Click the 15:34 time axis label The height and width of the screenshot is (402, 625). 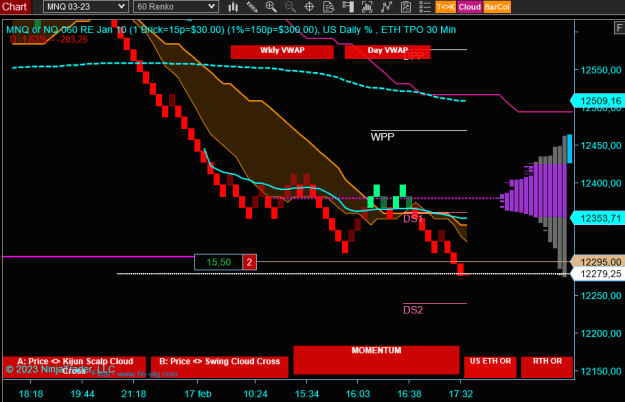pyautogui.click(x=307, y=394)
